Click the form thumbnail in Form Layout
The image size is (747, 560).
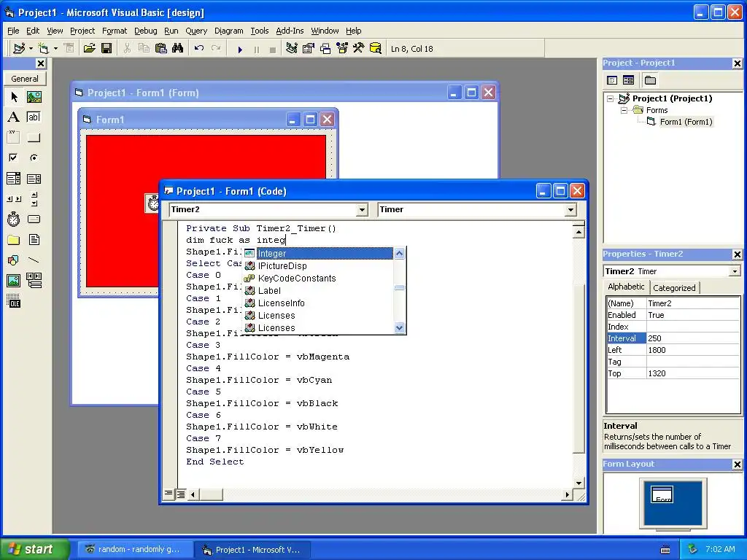click(662, 494)
